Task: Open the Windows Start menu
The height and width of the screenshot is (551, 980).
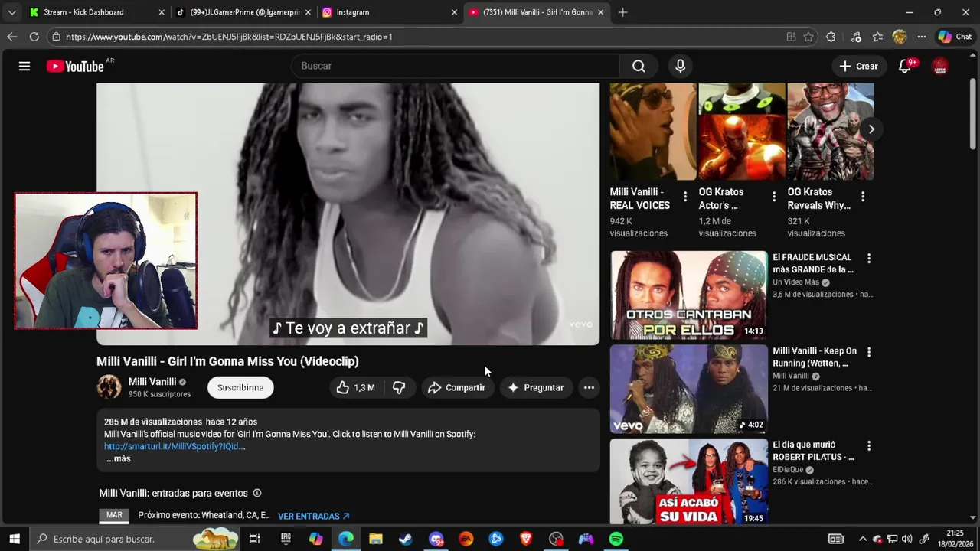Action: pyautogui.click(x=15, y=539)
